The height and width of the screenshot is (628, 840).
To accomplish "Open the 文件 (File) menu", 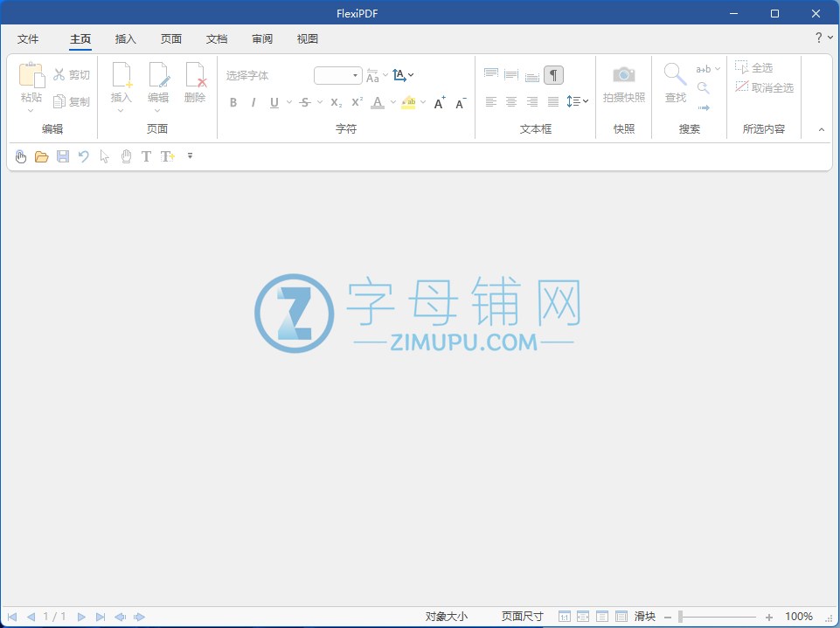I will [x=28, y=38].
